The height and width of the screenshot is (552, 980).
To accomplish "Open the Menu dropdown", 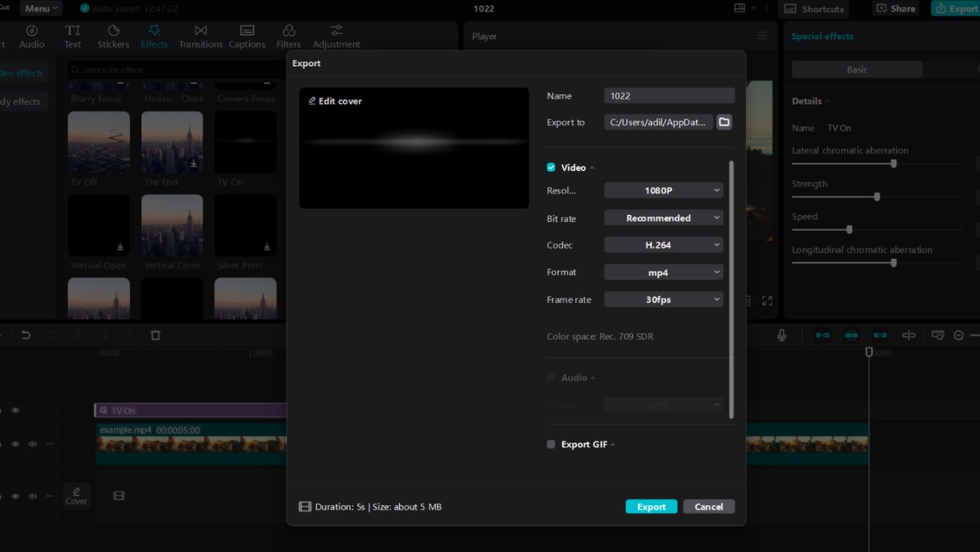I will (x=41, y=8).
